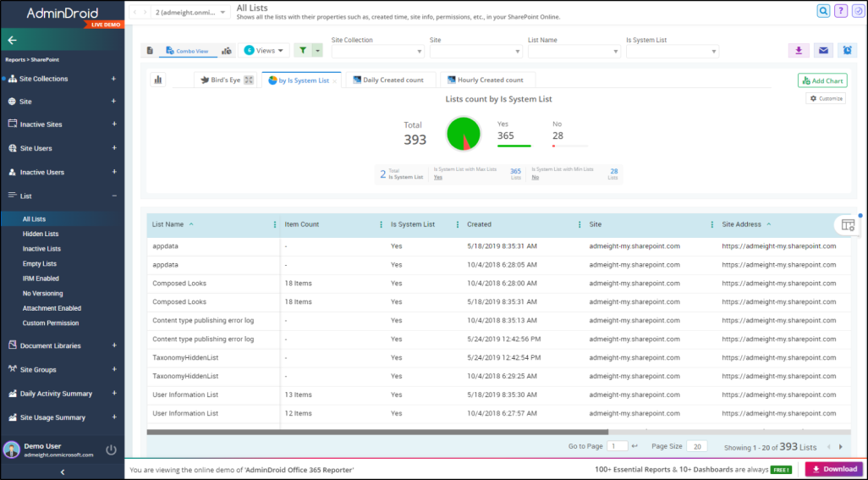Open Daily Activity Summary menu
Image resolution: width=868 pixels, height=480 pixels.
(x=56, y=394)
